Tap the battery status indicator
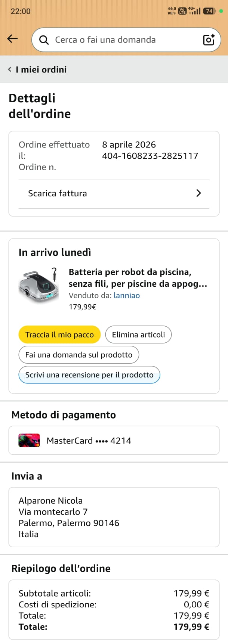 pos(209,11)
